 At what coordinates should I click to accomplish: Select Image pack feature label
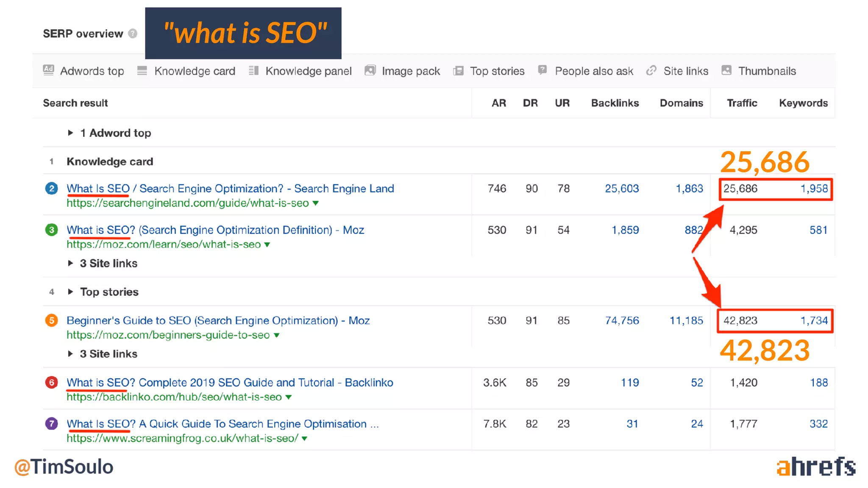411,71
